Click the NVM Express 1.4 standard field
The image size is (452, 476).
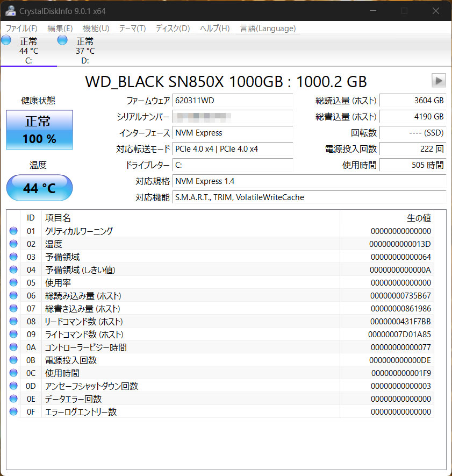coord(310,181)
